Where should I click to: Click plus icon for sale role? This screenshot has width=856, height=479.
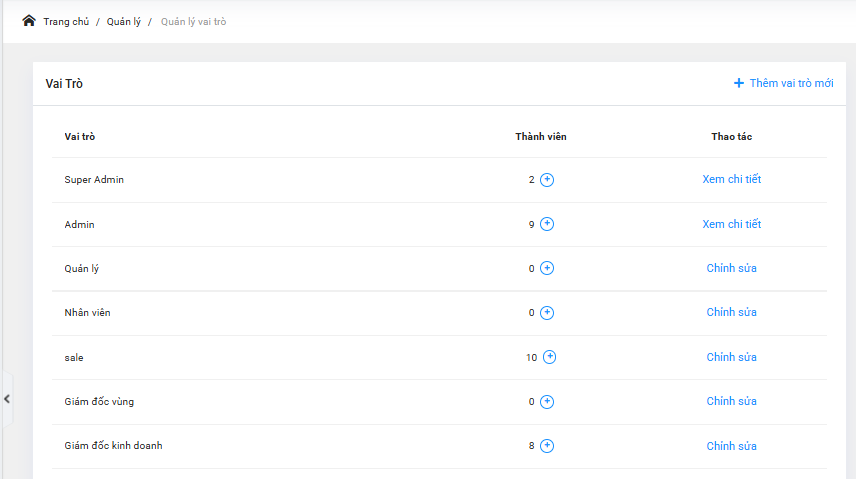(550, 357)
